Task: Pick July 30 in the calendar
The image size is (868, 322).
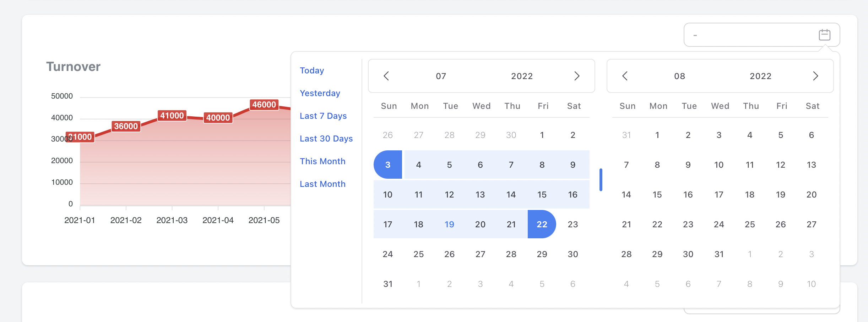Action: (x=573, y=254)
